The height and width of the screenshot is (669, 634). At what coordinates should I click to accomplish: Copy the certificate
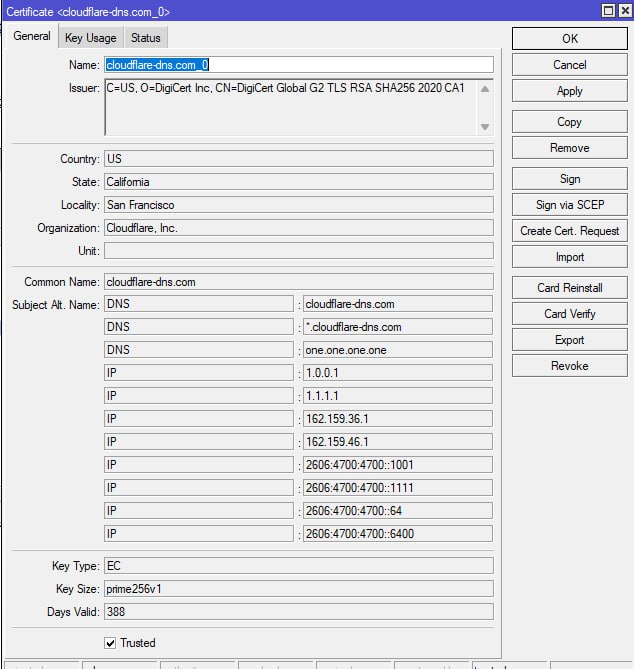pos(570,122)
